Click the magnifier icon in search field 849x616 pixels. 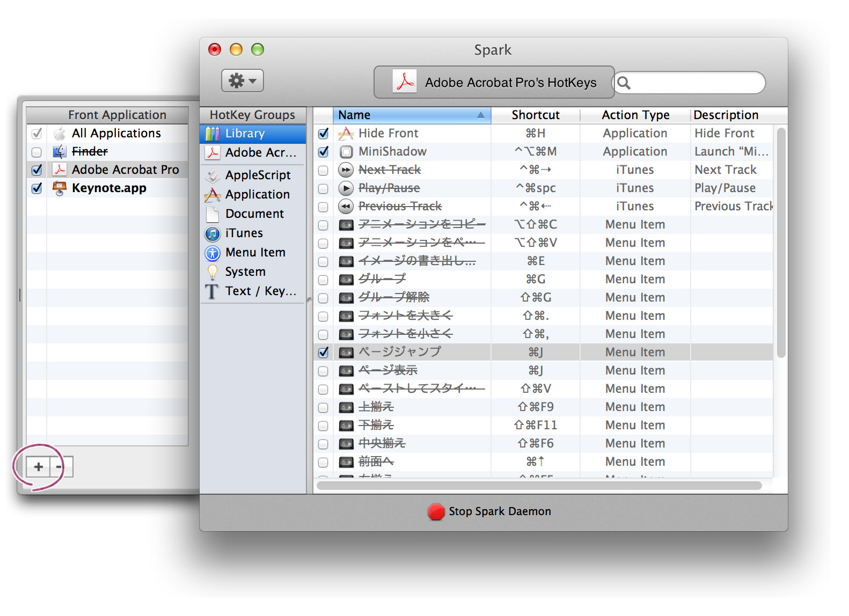coord(624,83)
